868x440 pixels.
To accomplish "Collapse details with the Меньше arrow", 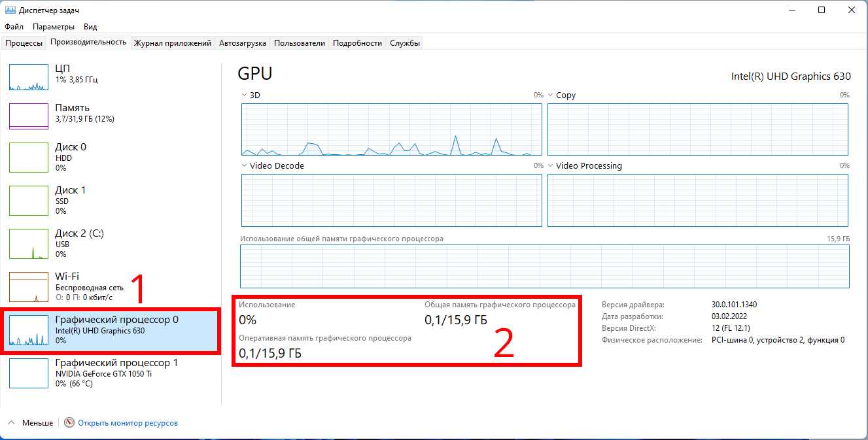I will 13,423.
